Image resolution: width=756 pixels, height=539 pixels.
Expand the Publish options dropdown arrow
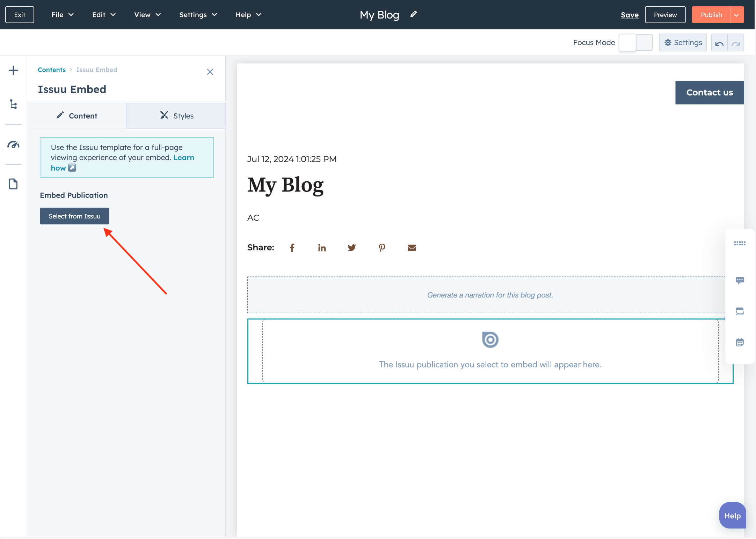pos(737,15)
